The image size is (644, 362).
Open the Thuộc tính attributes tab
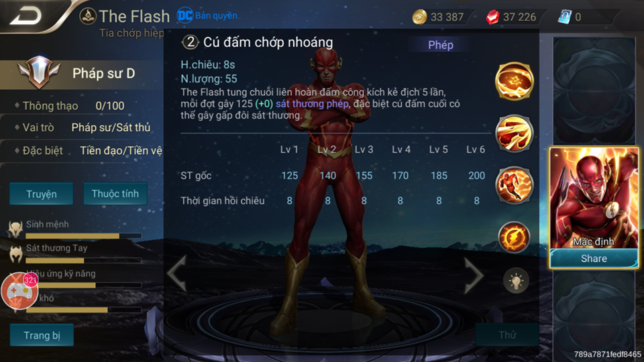(x=115, y=194)
